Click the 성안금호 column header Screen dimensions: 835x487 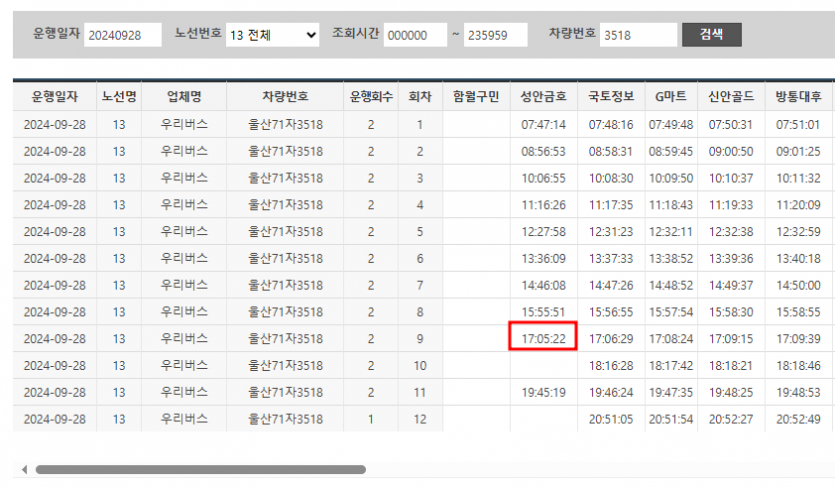pyautogui.click(x=543, y=97)
